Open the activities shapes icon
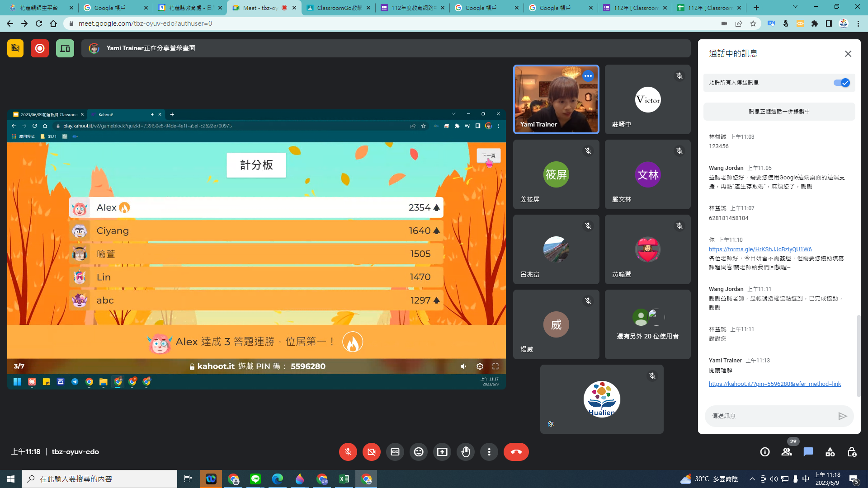 pyautogui.click(x=830, y=452)
